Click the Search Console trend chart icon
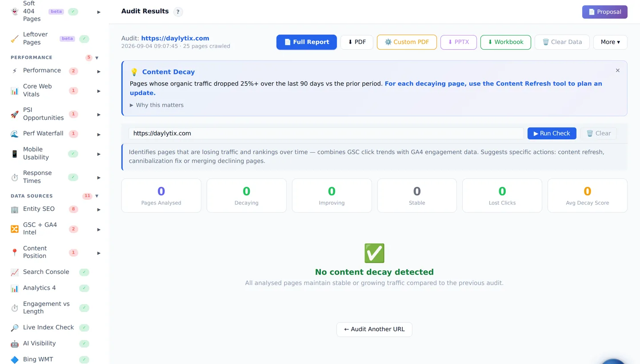 [15, 272]
